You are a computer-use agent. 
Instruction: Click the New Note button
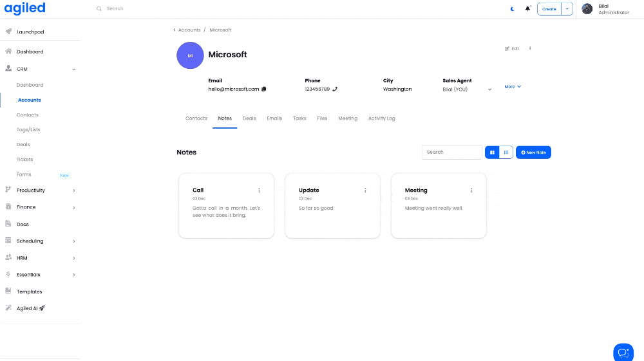pos(533,153)
